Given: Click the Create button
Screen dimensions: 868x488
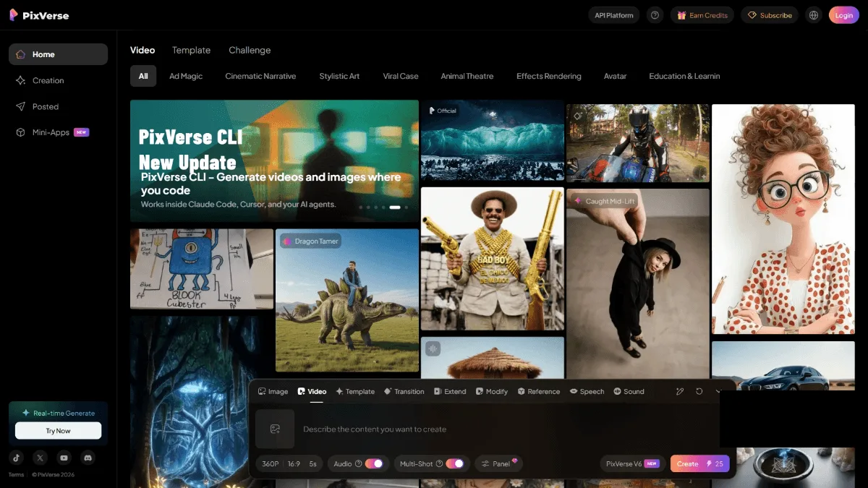Looking at the screenshot, I should (x=700, y=463).
